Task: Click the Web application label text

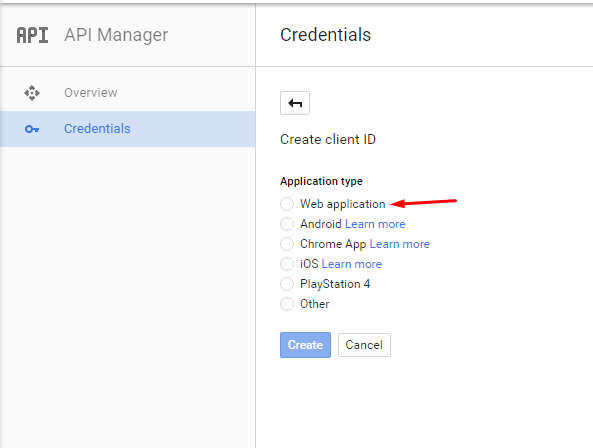Action: tap(343, 204)
